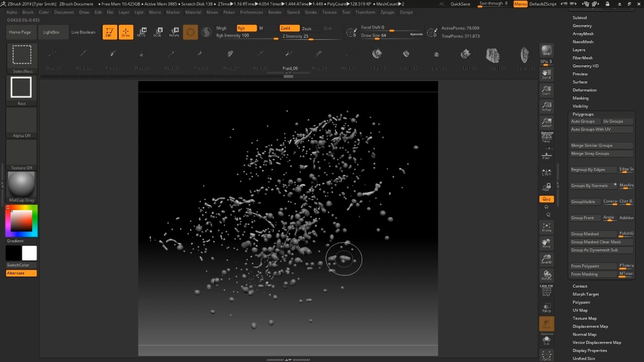
Task: Select the Rotate transform tool
Action: pyautogui.click(x=174, y=32)
